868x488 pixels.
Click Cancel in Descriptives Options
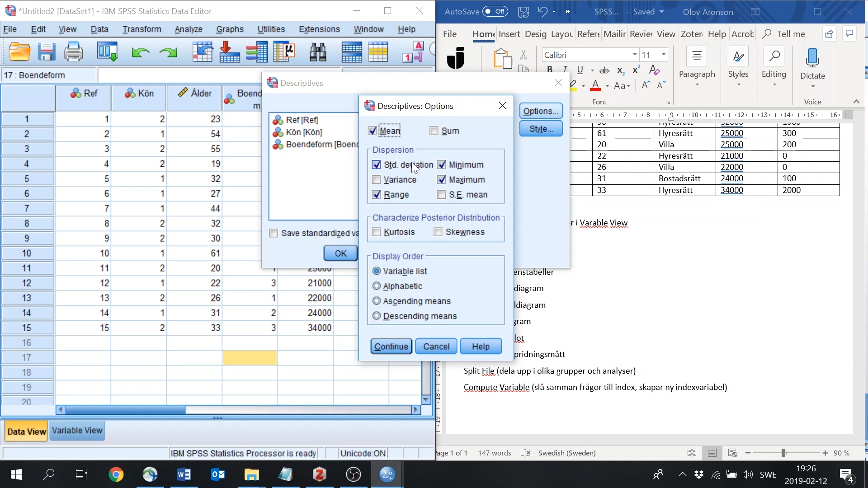pyautogui.click(x=436, y=347)
